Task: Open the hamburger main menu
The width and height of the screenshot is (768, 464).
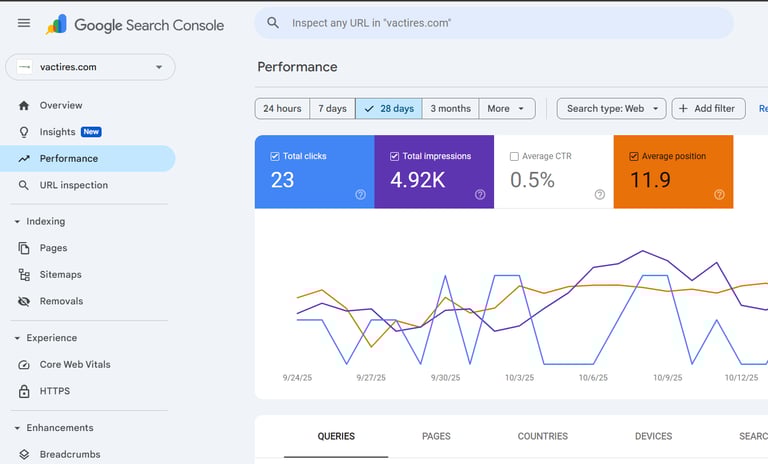Action: (24, 23)
